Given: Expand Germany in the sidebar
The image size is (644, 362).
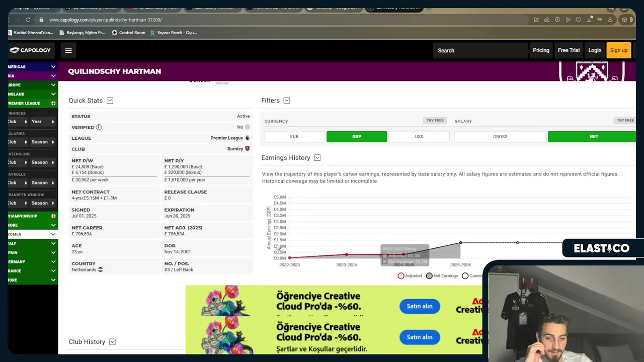Looking at the screenshot, I should pyautogui.click(x=33, y=261).
